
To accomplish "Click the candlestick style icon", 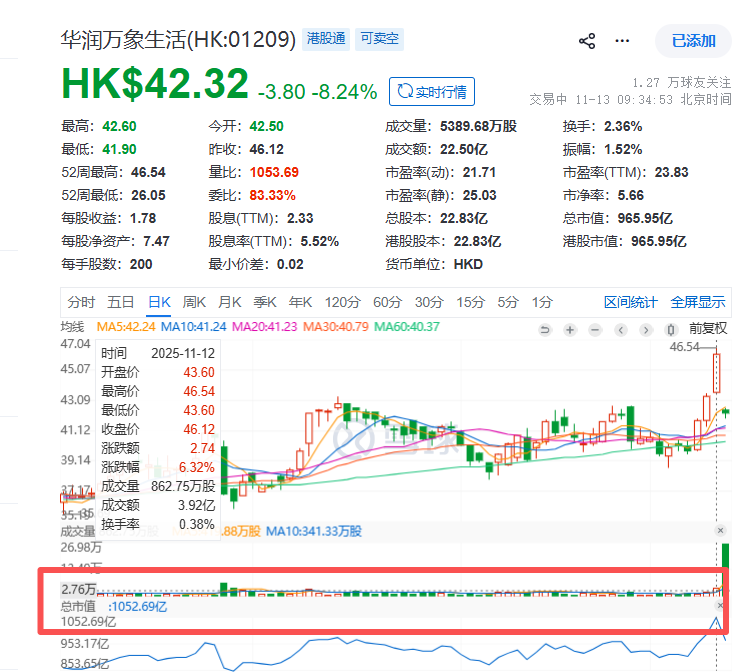I will pos(670,329).
